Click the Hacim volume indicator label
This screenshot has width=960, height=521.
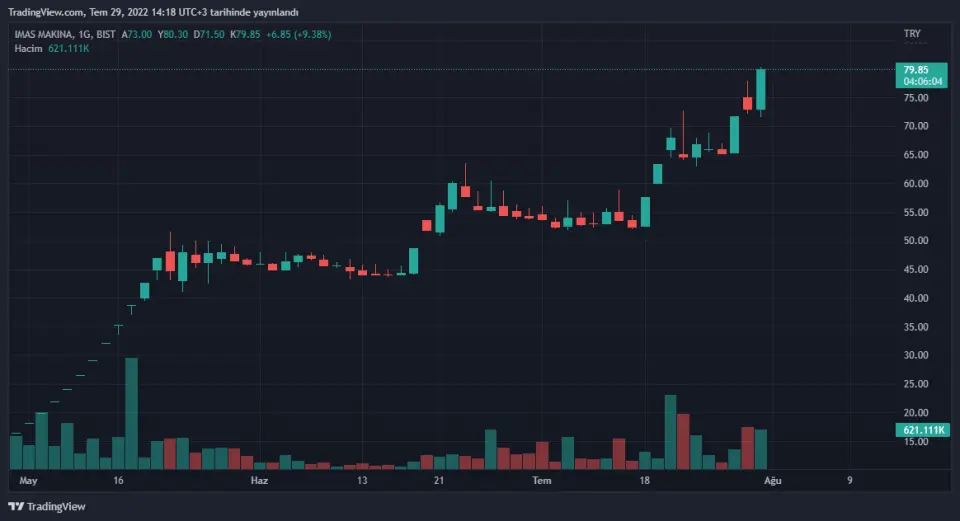point(27,47)
